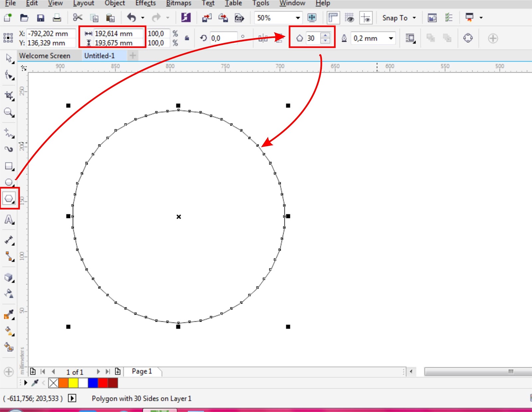Apply the red color swatch
Viewport: 532px width, 412px height.
coord(102,383)
